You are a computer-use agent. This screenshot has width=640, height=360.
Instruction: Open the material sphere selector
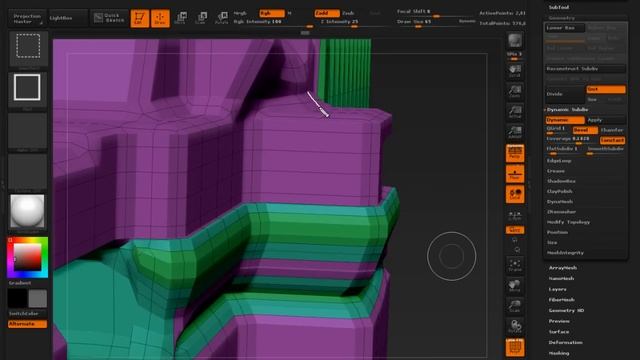pyautogui.click(x=27, y=212)
